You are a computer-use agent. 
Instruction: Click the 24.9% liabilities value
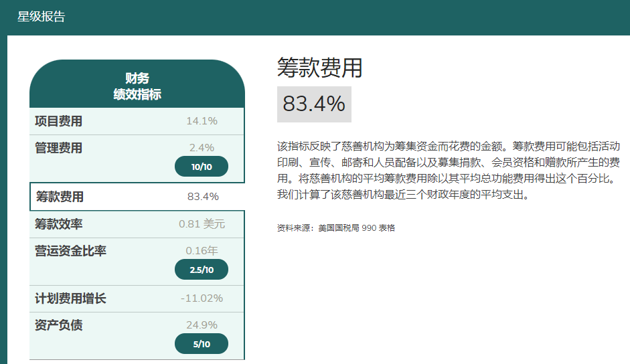[202, 325]
